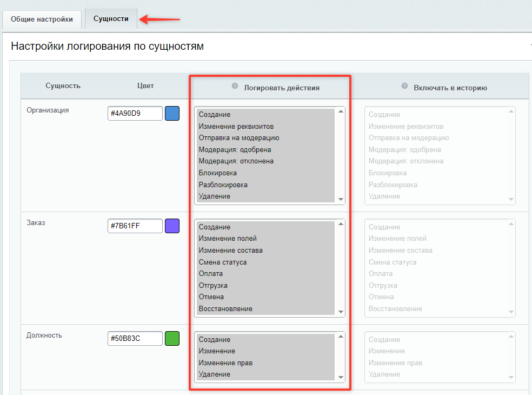Click down arrow in Должность log list
Viewport: 532px width, 395px height.
[x=341, y=377]
